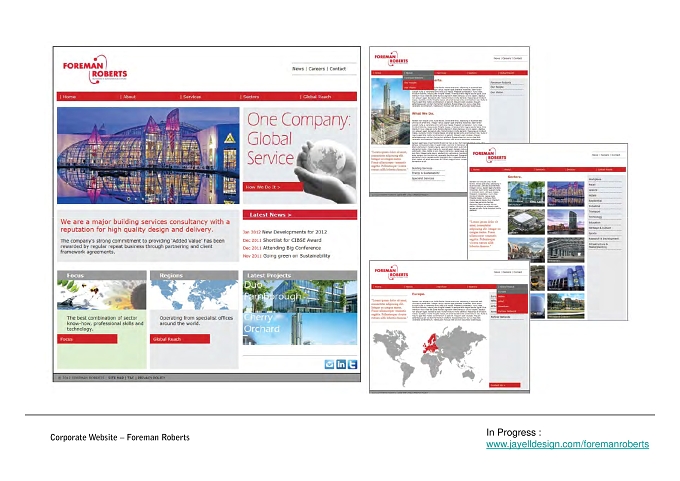The height and width of the screenshot is (481, 680).
Task: Click the How We Do It button
Action: [273, 187]
